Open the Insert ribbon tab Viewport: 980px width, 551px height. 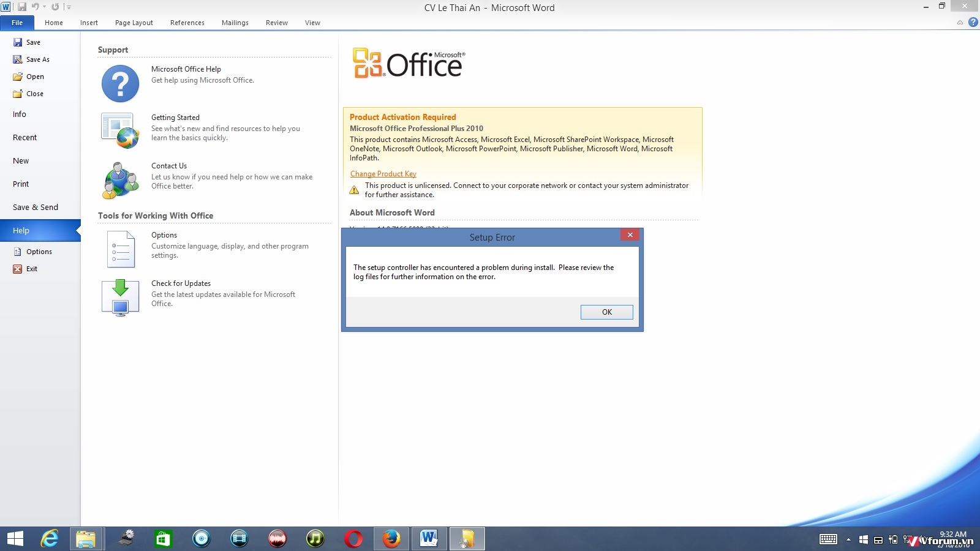(89, 23)
